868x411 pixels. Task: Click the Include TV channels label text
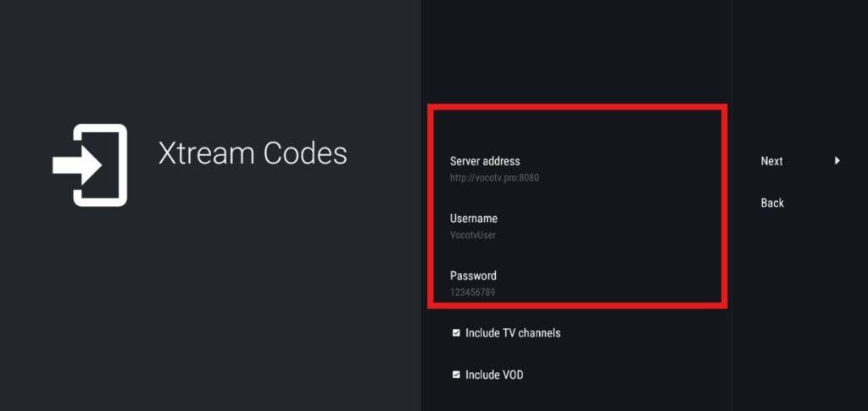click(513, 333)
